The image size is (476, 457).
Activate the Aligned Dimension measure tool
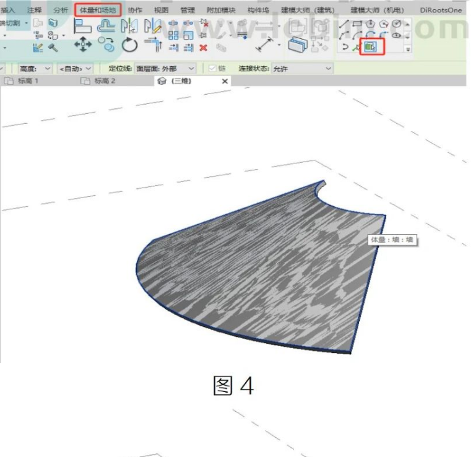(264, 45)
